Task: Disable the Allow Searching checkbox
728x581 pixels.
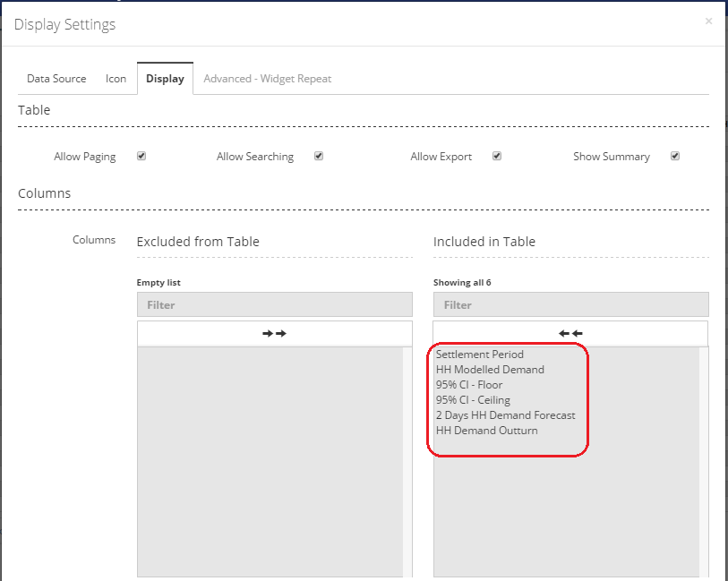Action: 319,156
